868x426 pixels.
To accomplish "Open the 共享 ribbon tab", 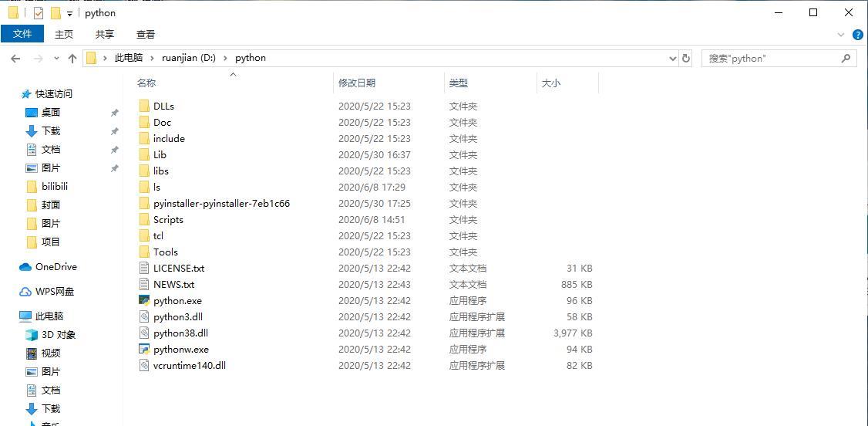I will coord(105,34).
